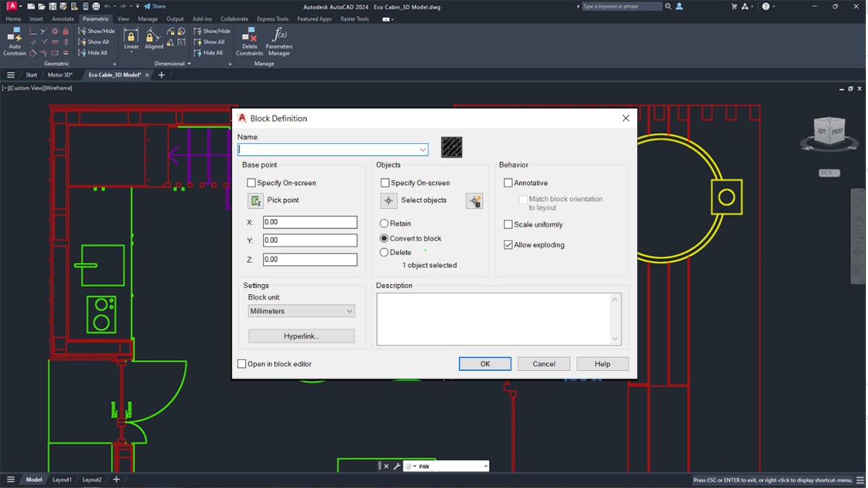This screenshot has height=488, width=868.
Task: Select the Convert to block radio button
Action: pyautogui.click(x=384, y=238)
